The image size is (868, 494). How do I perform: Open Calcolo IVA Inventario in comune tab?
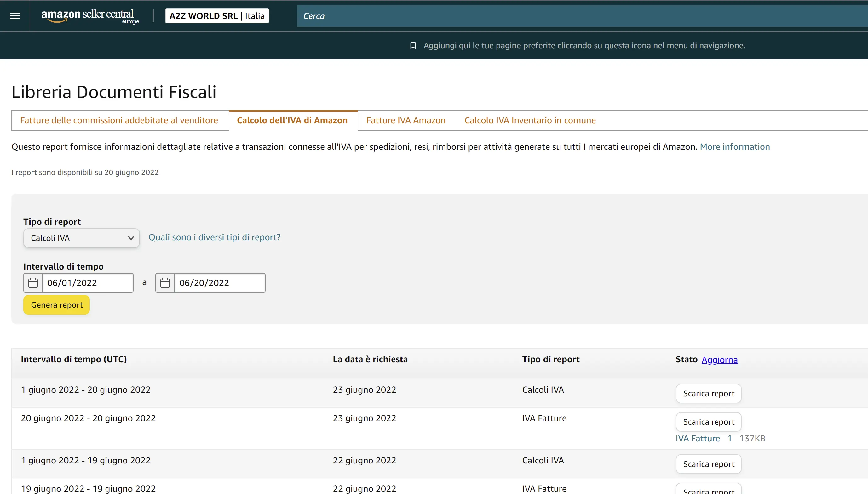pyautogui.click(x=530, y=120)
